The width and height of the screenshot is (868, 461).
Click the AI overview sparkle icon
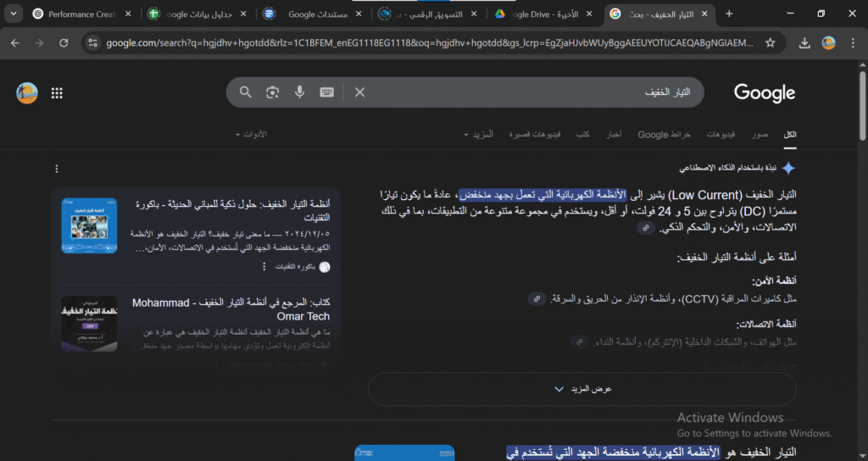pos(788,169)
